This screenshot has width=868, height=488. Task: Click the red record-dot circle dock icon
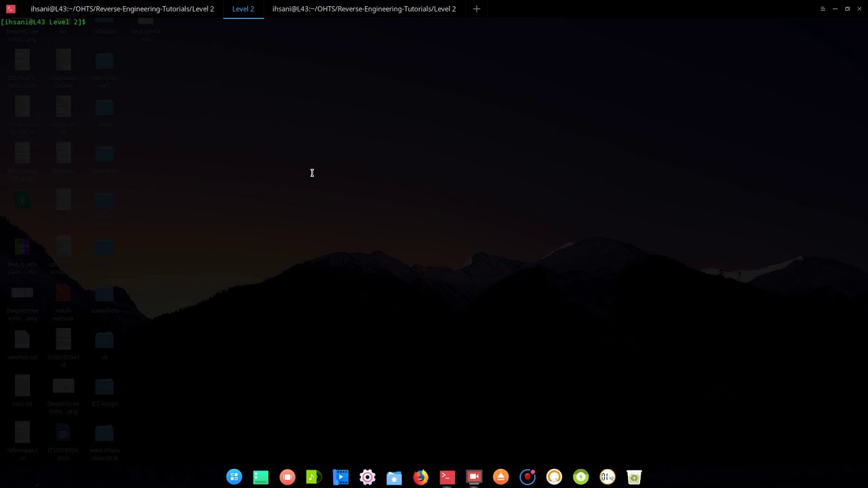tap(528, 477)
